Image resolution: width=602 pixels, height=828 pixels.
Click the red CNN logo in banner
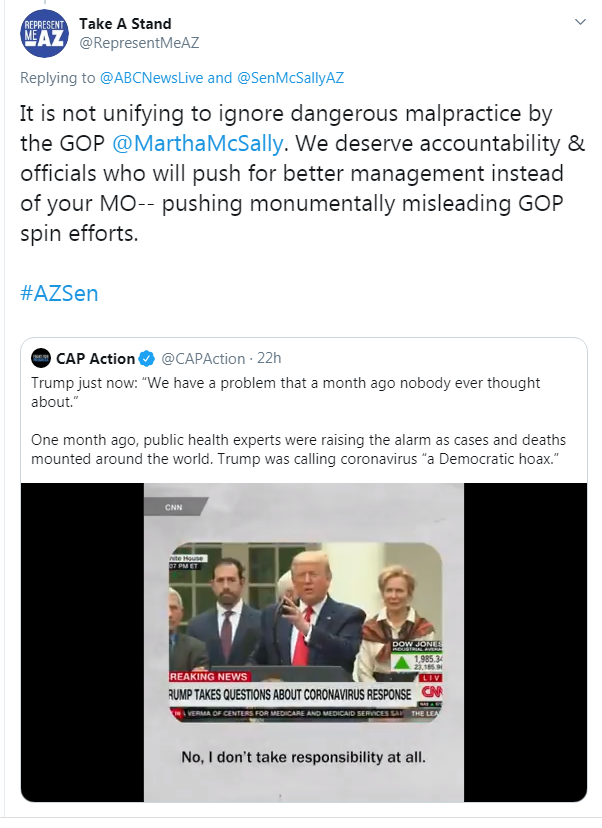click(431, 692)
